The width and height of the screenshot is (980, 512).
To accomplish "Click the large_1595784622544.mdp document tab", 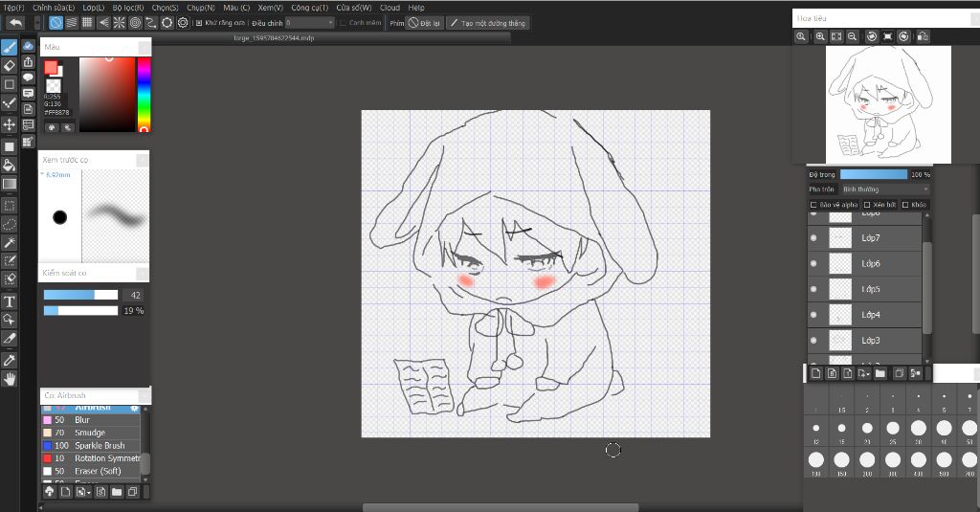I will coord(274,38).
